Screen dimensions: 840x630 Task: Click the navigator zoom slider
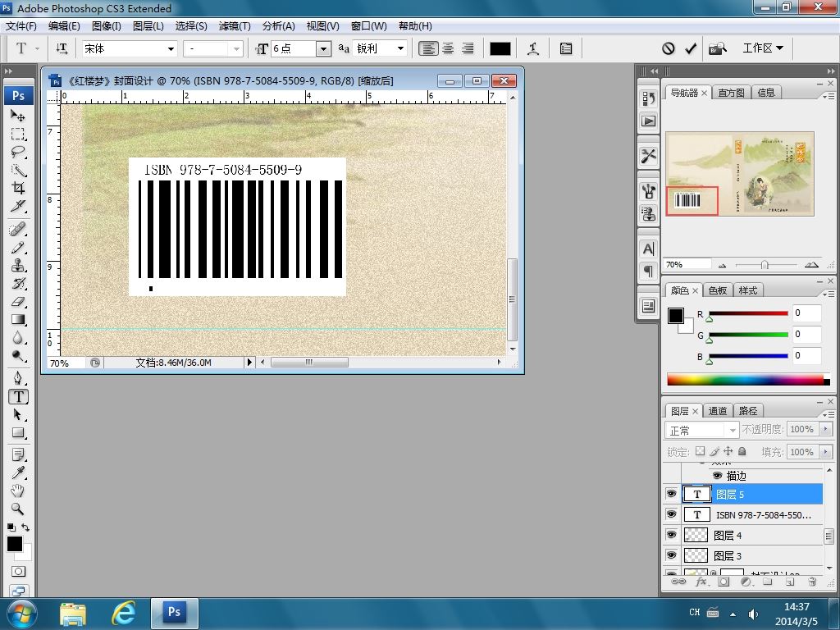(765, 265)
